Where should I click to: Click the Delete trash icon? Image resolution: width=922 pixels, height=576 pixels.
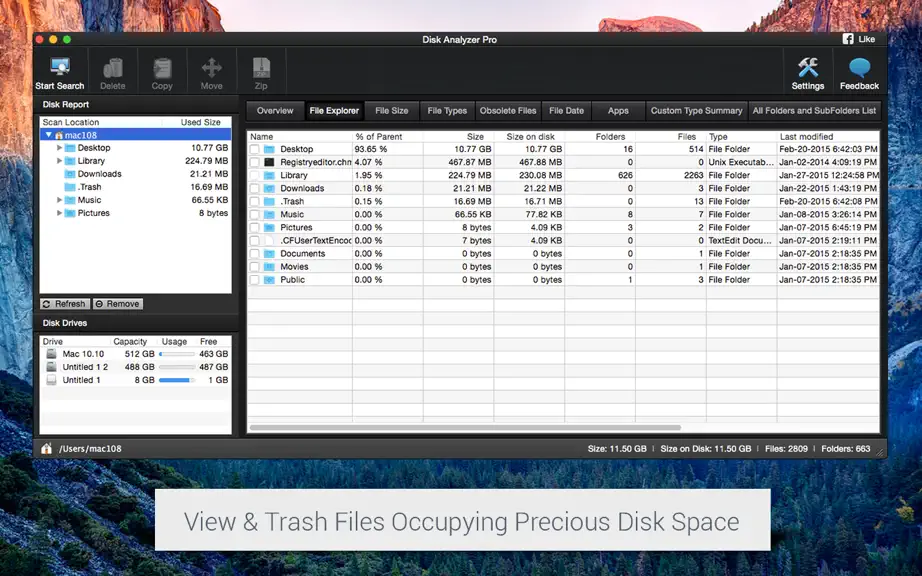pos(112,68)
